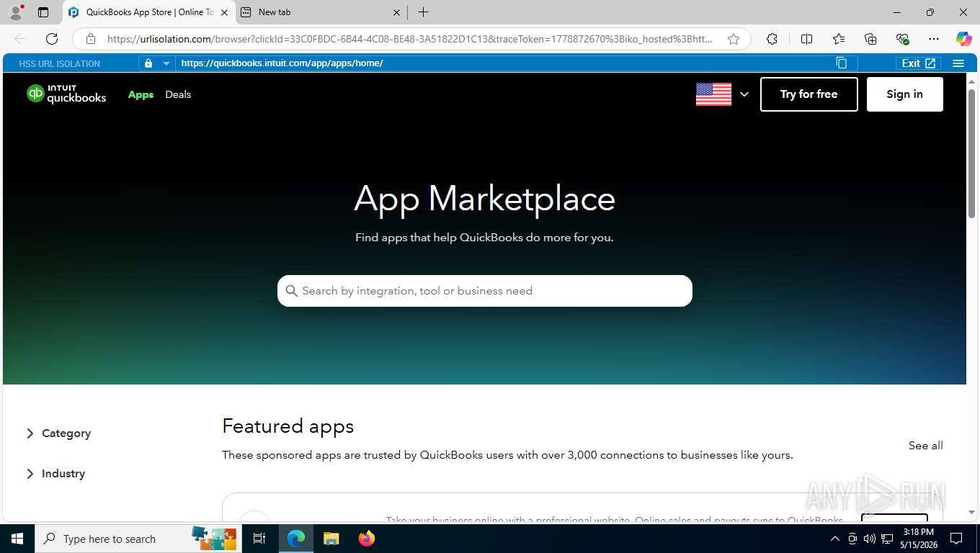Open the Apps navigation item
980x553 pixels.
(141, 94)
